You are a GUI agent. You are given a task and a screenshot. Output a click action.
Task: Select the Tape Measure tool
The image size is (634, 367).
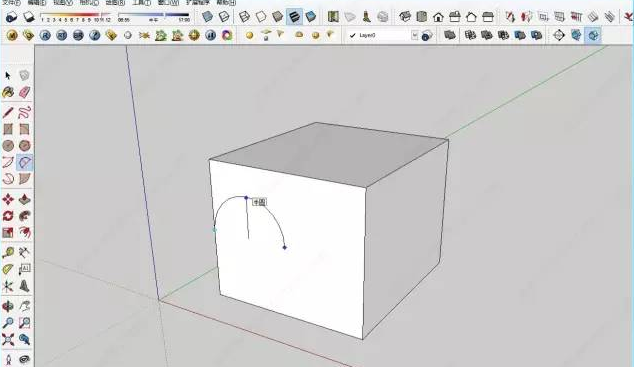pos(8,253)
